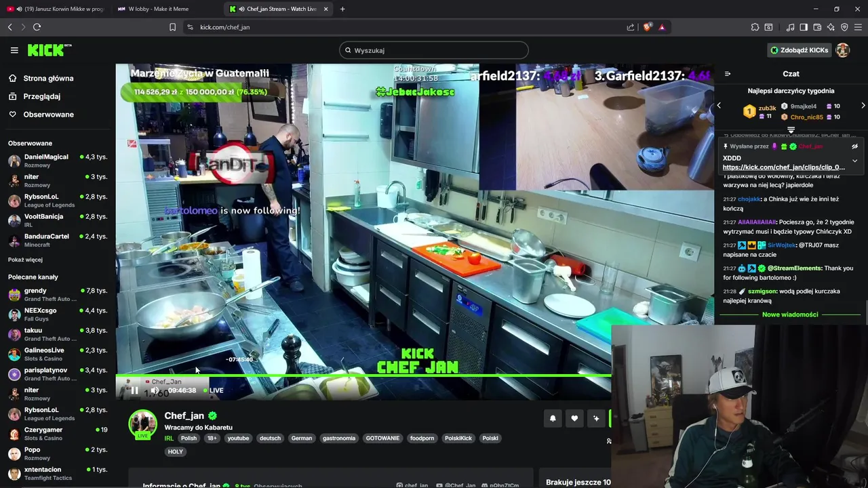
Task: Go to Strona główna
Action: coord(48,78)
